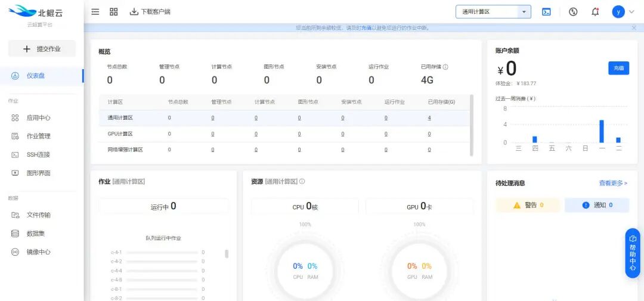Open the 仪表盘 menu item
Screen dimensions: 644x301
coord(42,76)
